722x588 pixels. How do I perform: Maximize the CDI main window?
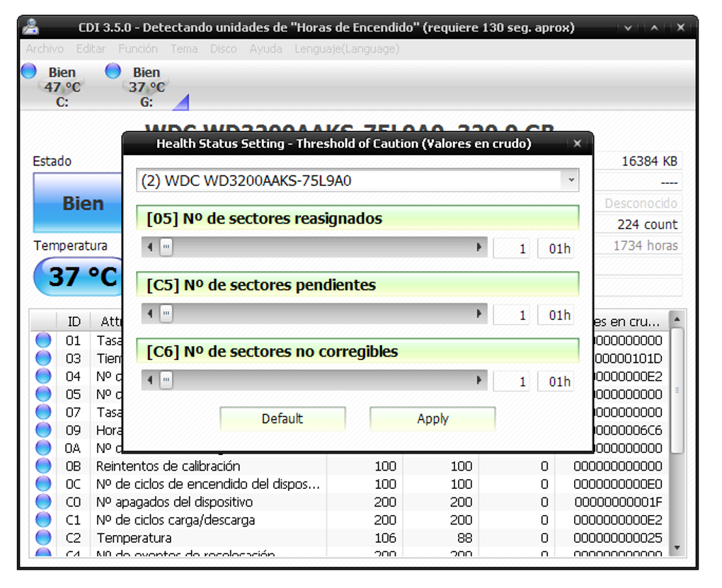[x=654, y=28]
